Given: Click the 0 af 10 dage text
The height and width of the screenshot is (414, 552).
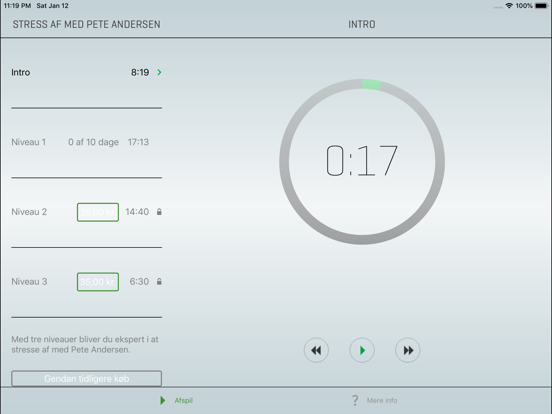Looking at the screenshot, I should point(93,142).
